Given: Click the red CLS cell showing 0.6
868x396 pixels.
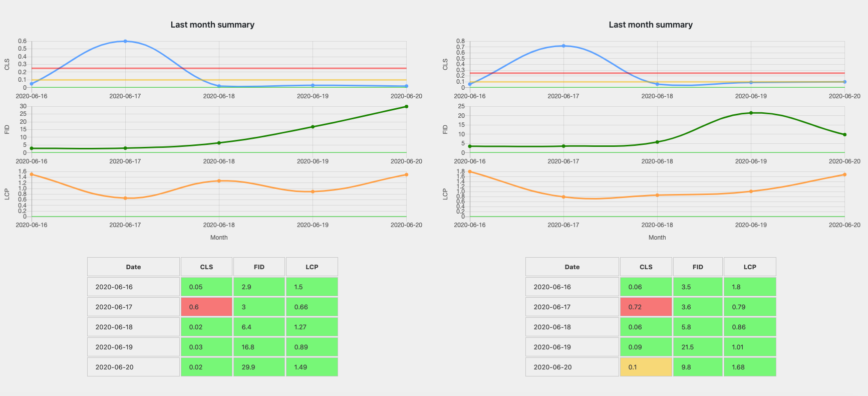Looking at the screenshot, I should [206, 307].
